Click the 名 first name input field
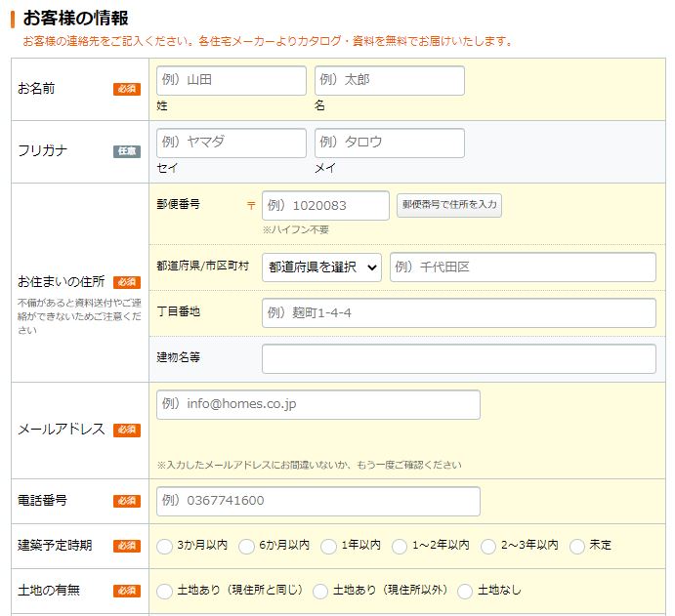Image resolution: width=675 pixels, height=616 pixels. [389, 80]
